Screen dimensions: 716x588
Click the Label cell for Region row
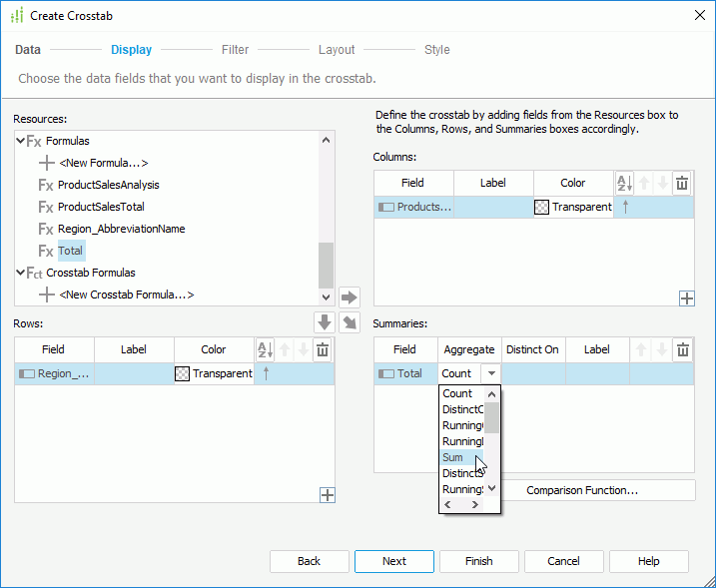coord(134,373)
